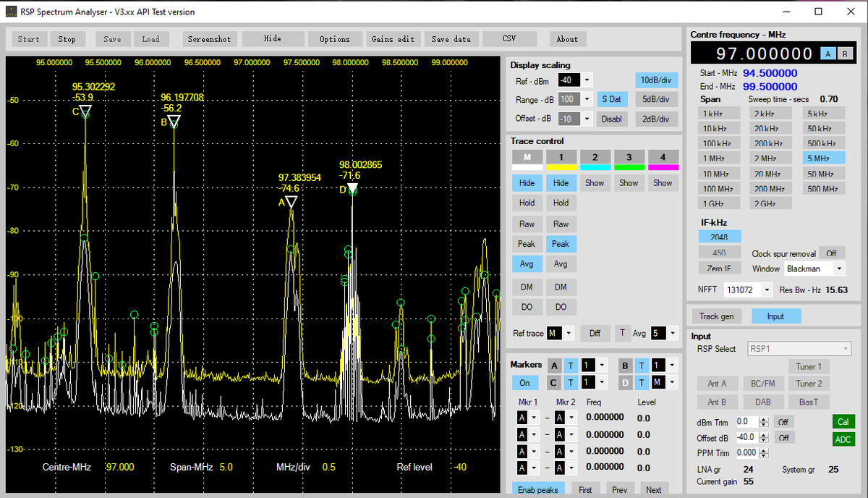Click the Stop button
The image size is (868, 498).
pos(67,39)
